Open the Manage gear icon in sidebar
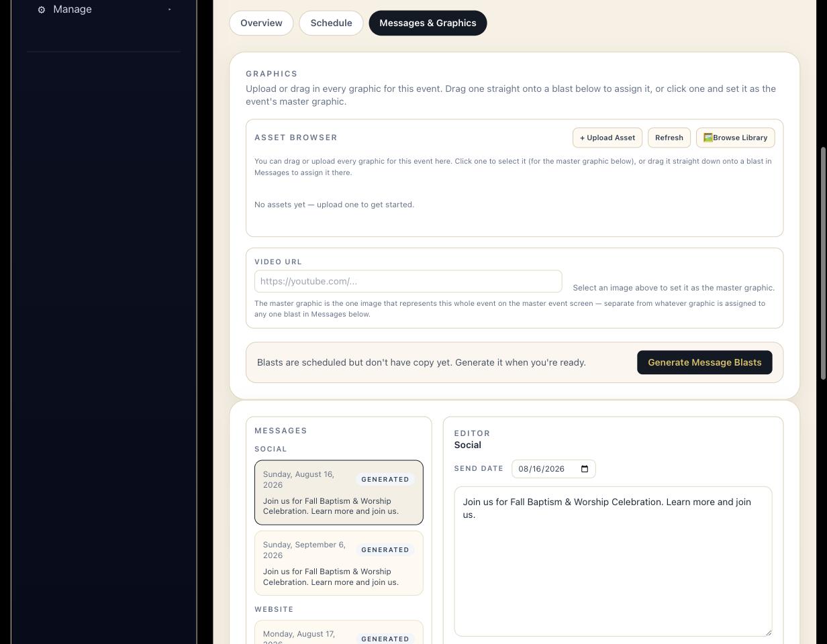 [42, 9]
